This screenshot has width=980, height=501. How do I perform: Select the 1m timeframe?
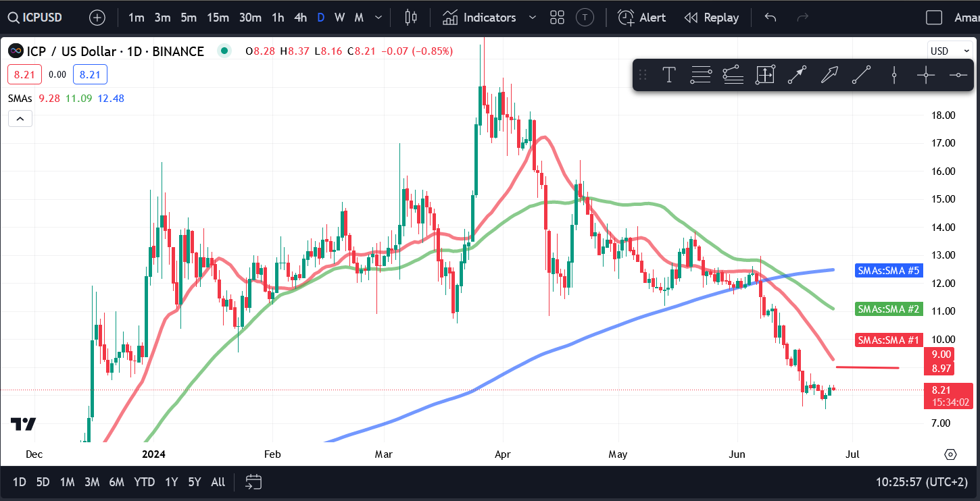click(x=137, y=18)
